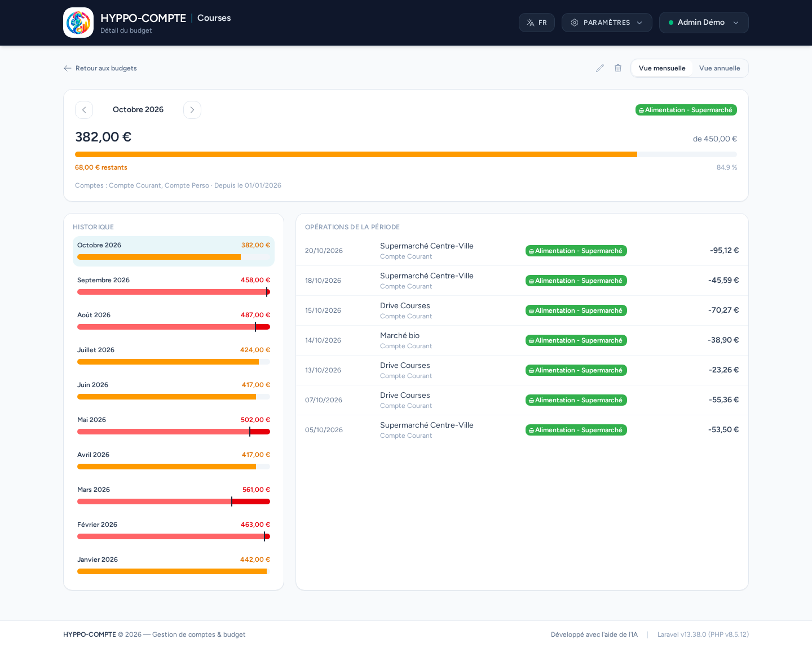Click the Supermarché Centre-Ville operation of 20/10/2026

[x=522, y=251]
